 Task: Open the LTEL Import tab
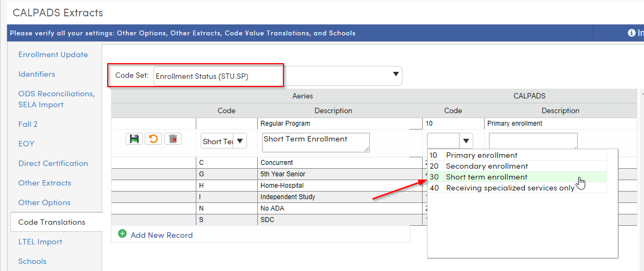(x=40, y=242)
